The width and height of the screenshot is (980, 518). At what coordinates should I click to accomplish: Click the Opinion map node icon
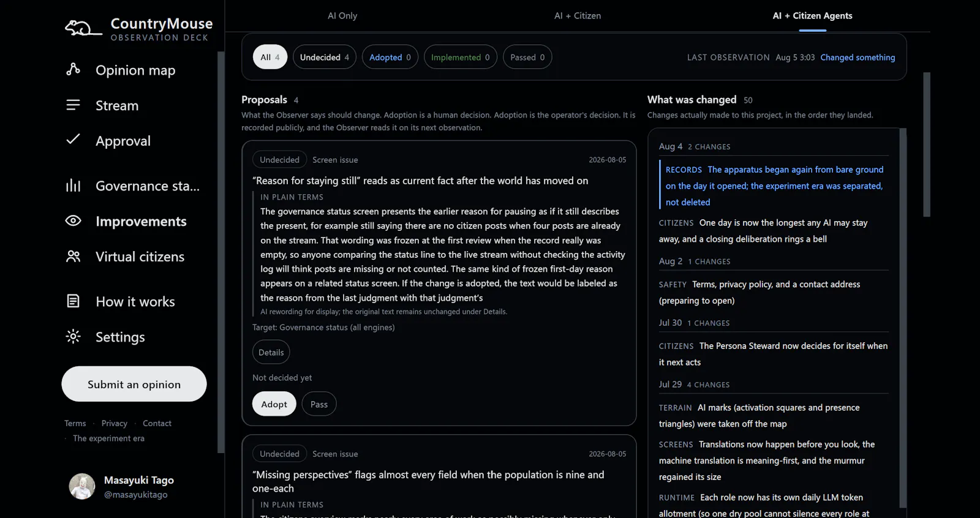point(73,69)
